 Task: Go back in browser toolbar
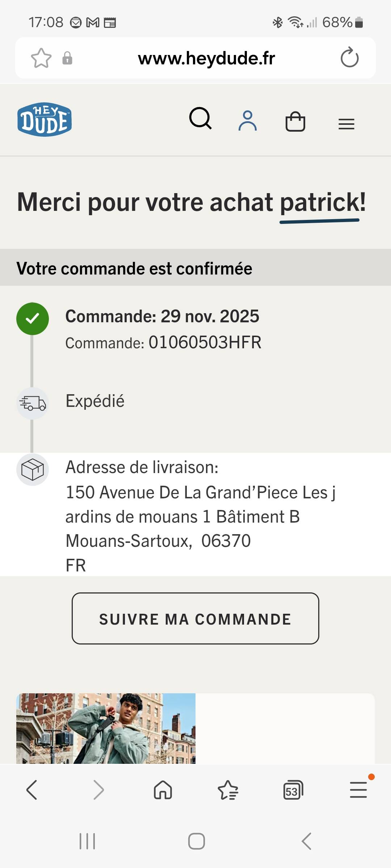32,790
